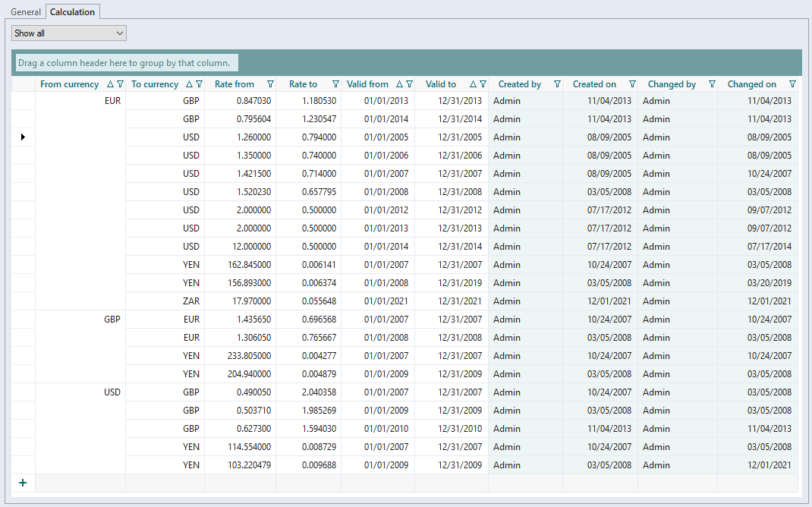Click the filter icon in To currency header
The width and height of the screenshot is (812, 507).
(200, 84)
